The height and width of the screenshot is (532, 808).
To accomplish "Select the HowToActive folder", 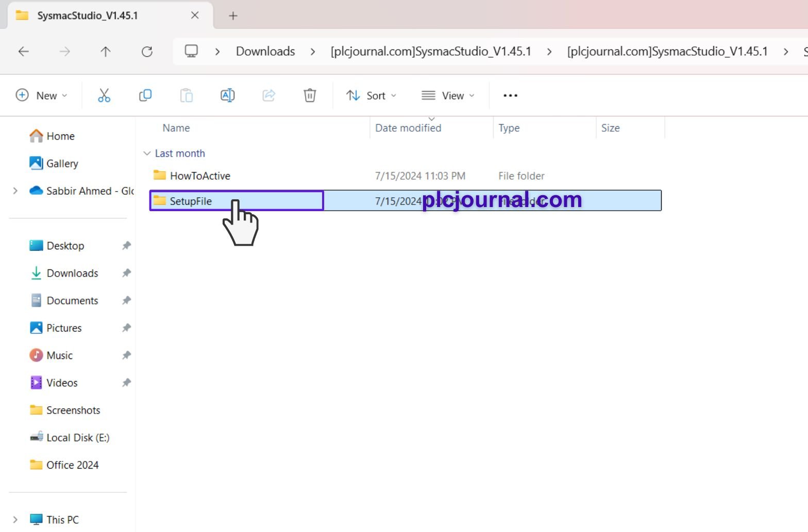I will pyautogui.click(x=200, y=176).
